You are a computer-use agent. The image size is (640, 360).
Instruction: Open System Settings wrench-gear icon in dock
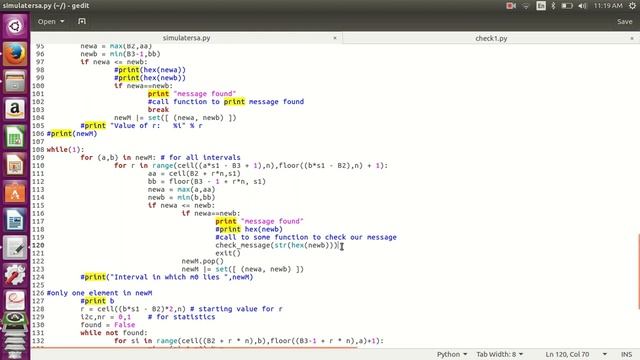15,275
